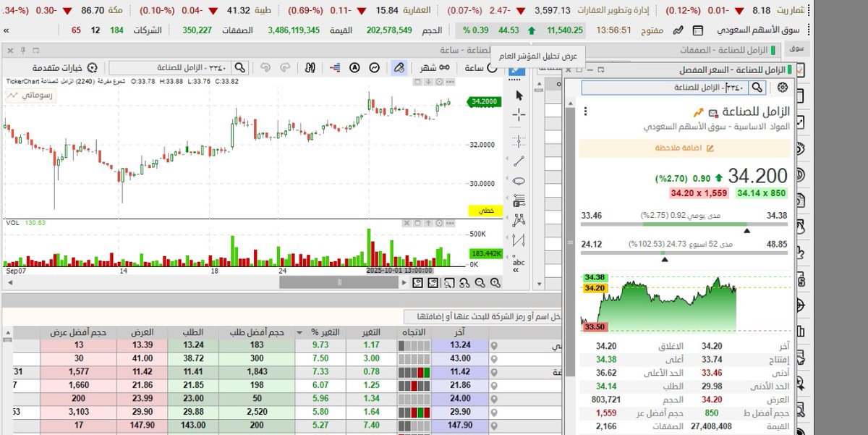This screenshot has height=435, width=868.
Task: Click the daily range slider marker
Action: [x=747, y=230]
